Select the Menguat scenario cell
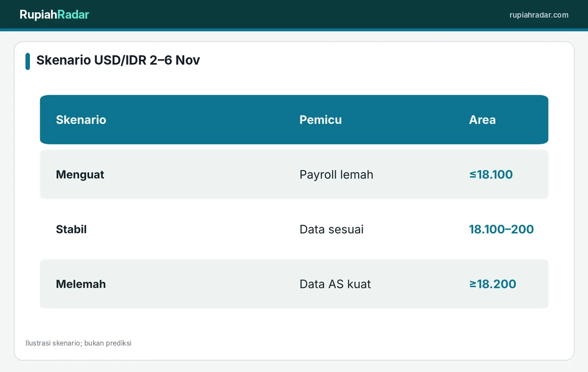Screen dimensions: 588x372 click(80, 174)
